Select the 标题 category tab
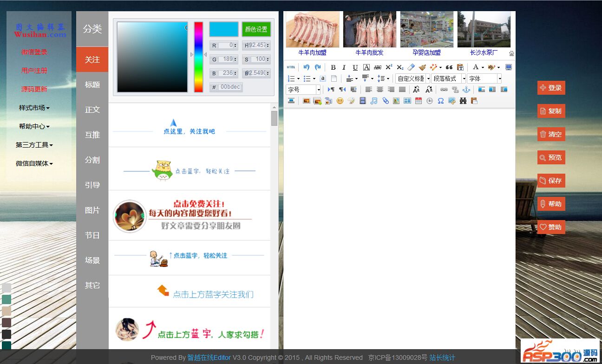Image resolution: width=602 pixels, height=364 pixels. [92, 84]
